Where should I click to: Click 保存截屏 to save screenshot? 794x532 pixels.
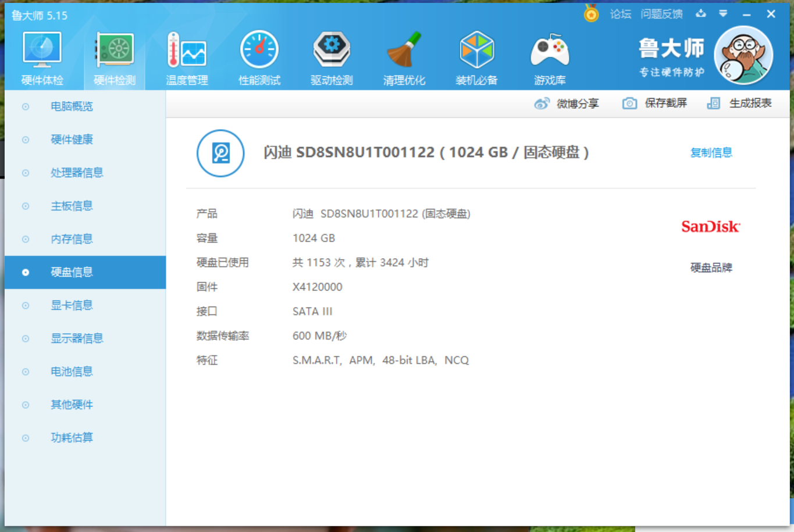[x=655, y=103]
